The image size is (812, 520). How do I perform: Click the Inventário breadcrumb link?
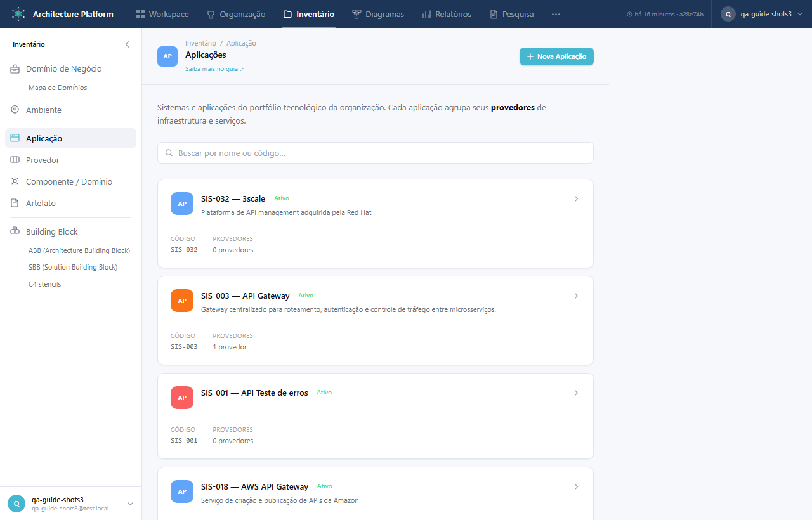pos(200,43)
